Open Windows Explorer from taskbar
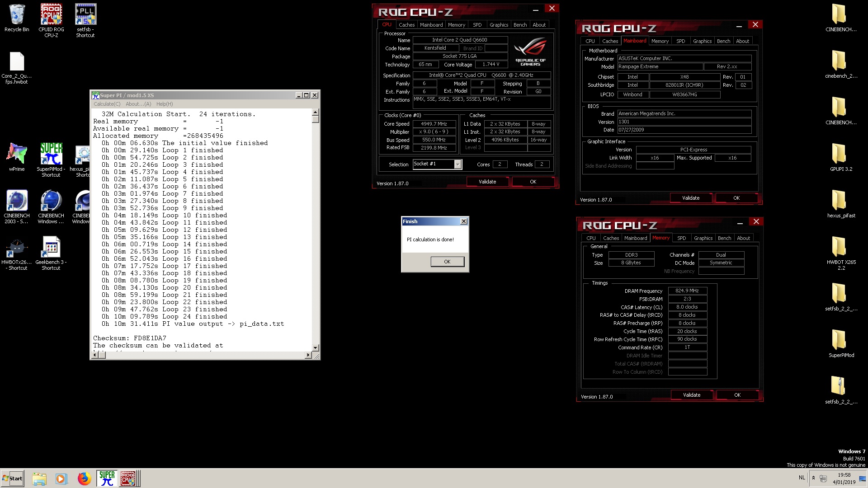Screen dimensions: 868x488 pyautogui.click(x=39, y=479)
